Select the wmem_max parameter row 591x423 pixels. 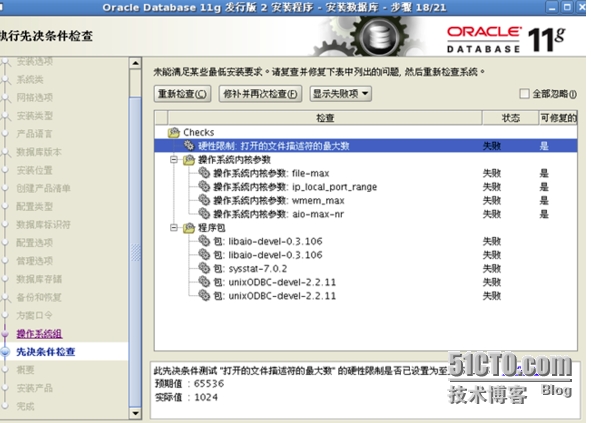tap(366, 200)
